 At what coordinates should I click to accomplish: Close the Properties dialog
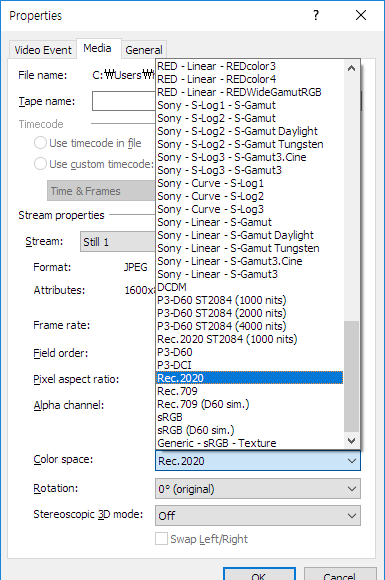click(361, 15)
